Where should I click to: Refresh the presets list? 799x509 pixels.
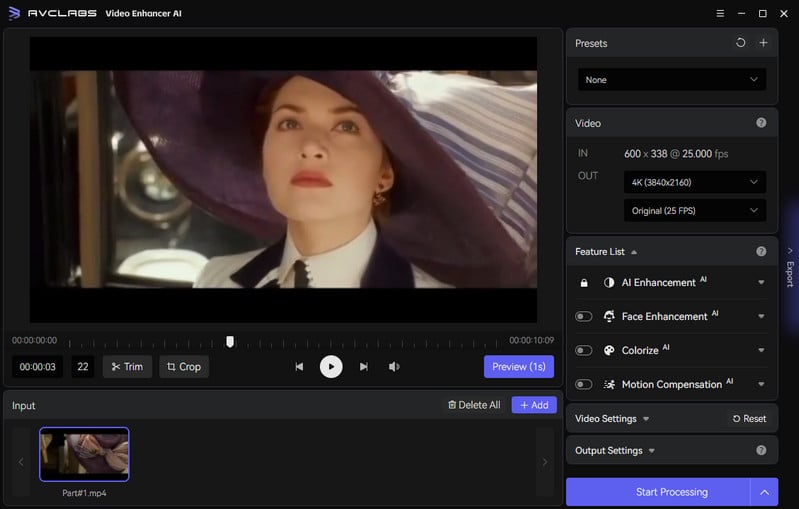coord(740,43)
